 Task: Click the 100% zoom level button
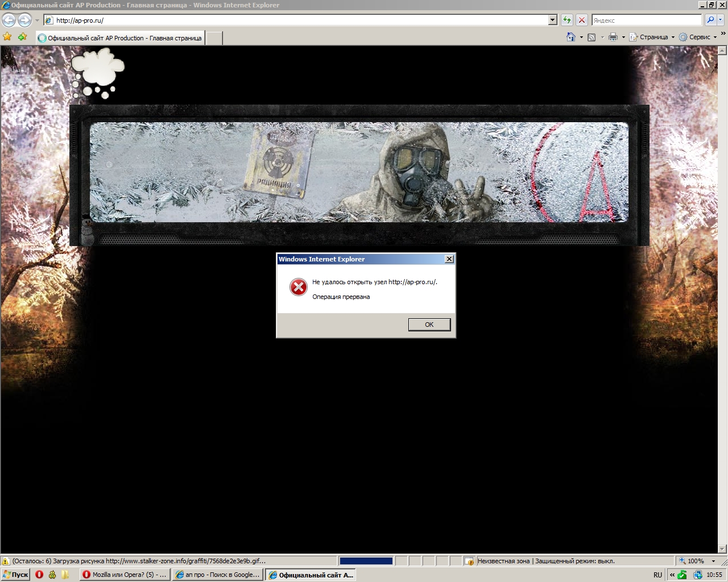[692, 561]
